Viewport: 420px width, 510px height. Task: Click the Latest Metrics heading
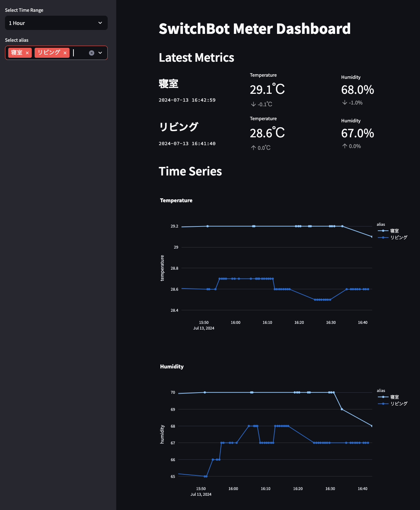click(x=196, y=57)
